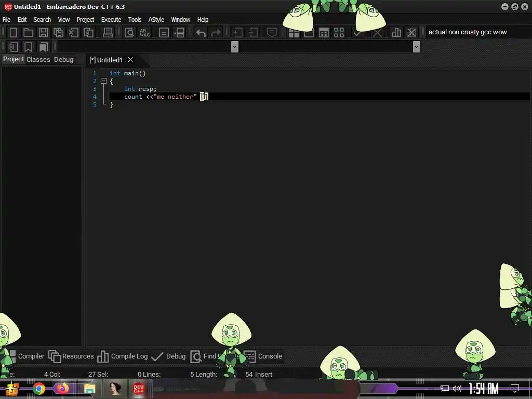Open the Execute menu
Viewport: 532px width, 399px height.
pos(111,19)
